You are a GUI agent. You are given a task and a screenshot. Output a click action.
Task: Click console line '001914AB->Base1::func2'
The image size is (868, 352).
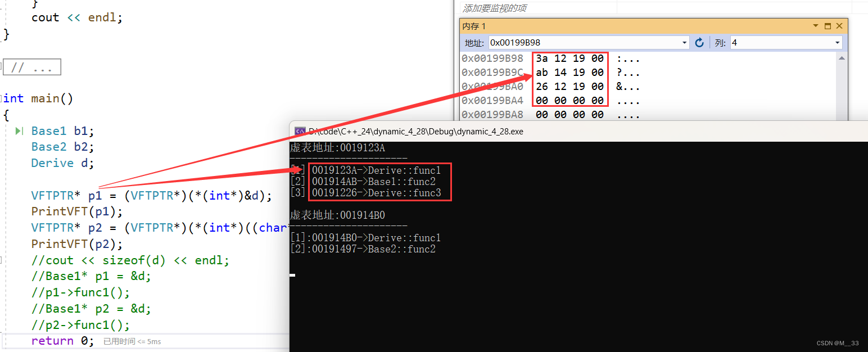click(374, 182)
